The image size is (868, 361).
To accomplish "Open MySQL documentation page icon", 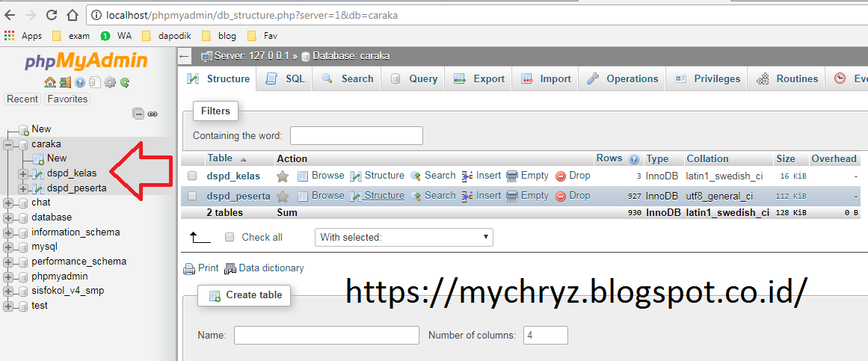I will (95, 82).
